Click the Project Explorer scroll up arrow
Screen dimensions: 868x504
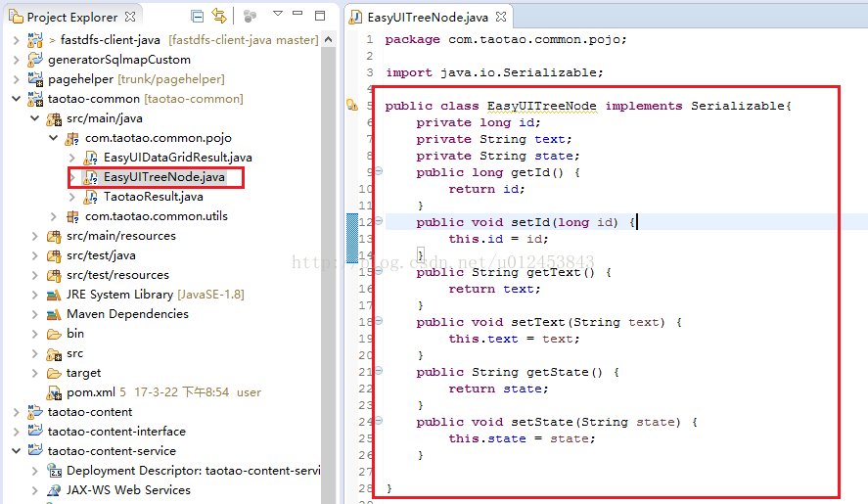328,39
